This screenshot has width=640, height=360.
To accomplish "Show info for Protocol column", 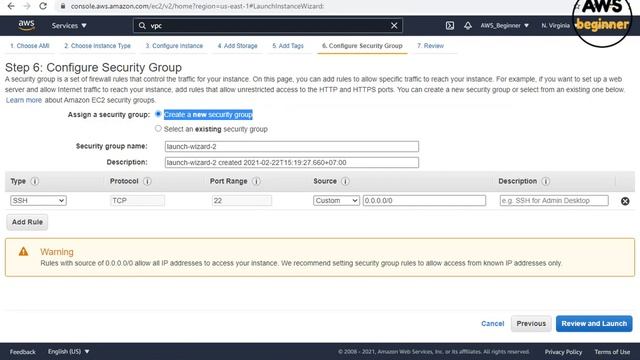I will (147, 181).
